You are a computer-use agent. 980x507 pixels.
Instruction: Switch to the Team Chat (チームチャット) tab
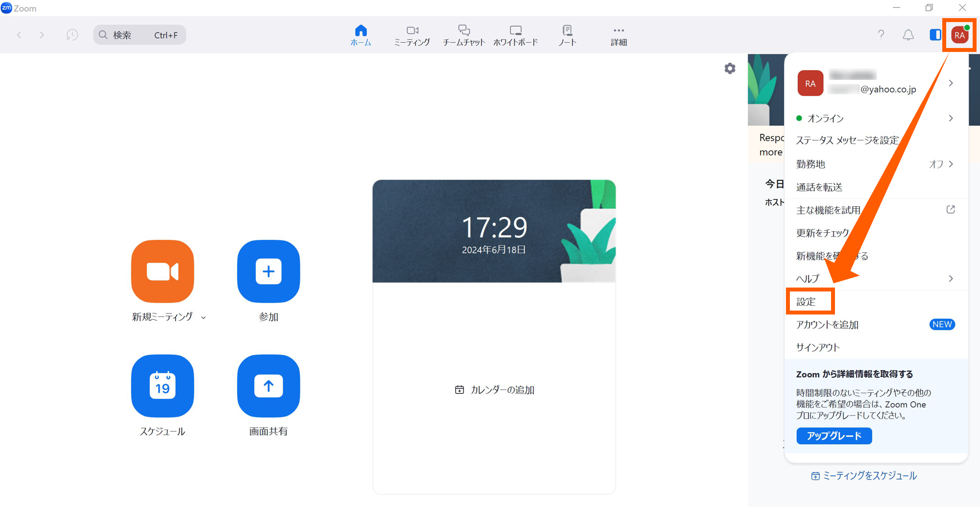click(x=464, y=35)
